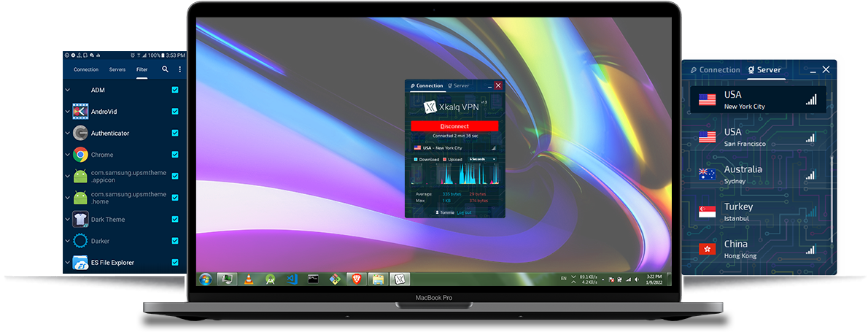This screenshot has height=335, width=868.
Task: Uncheck the Authenticator checkbox
Action: coord(175,133)
